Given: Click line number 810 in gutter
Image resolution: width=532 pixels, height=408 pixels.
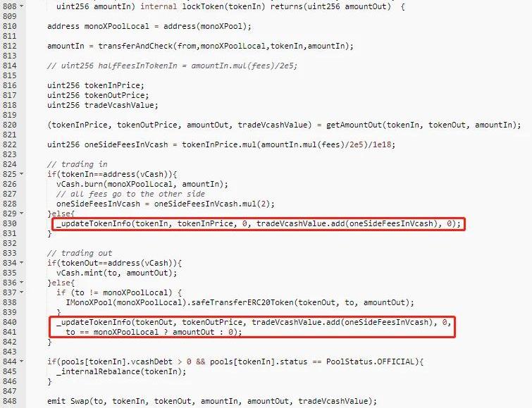Looking at the screenshot, I should 9,26.
